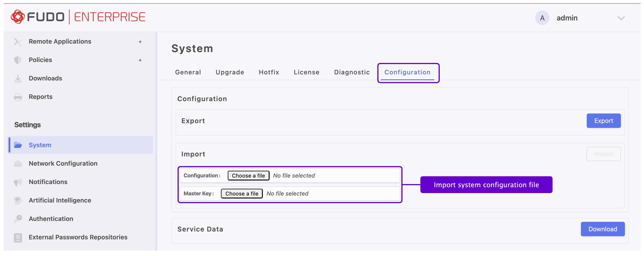Click the Fudo Enterprise logo
The width and height of the screenshot is (644, 256).
point(78,17)
